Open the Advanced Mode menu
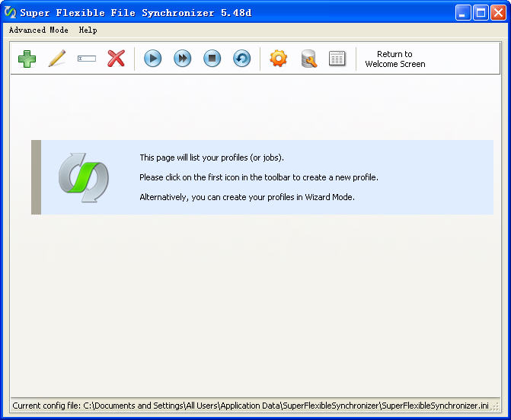The width and height of the screenshot is (511, 420). [38, 30]
